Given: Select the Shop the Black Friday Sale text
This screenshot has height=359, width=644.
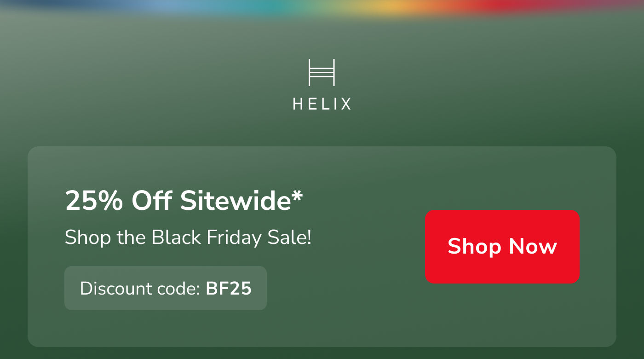Looking at the screenshot, I should point(188,237).
